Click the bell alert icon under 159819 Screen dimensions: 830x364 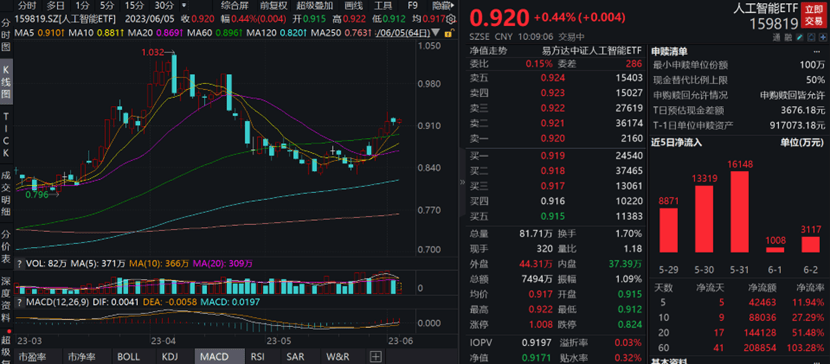pos(812,38)
